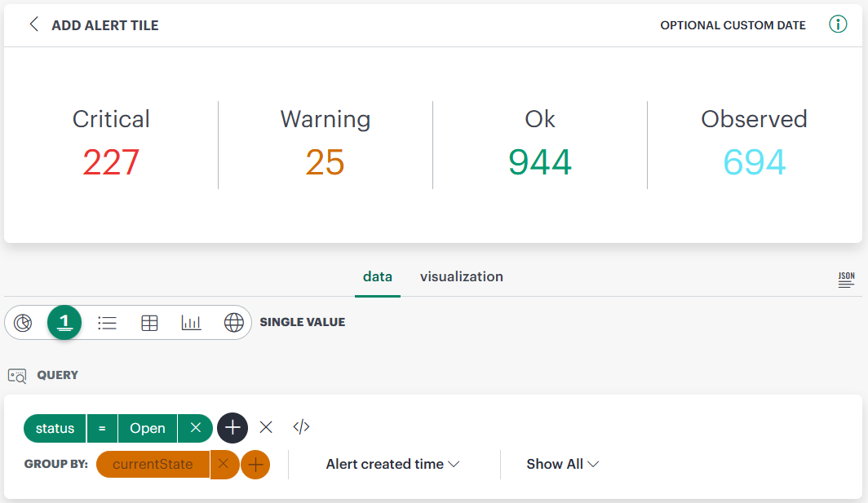Add another group by field
Screen dimensions: 868x503
coord(256,464)
